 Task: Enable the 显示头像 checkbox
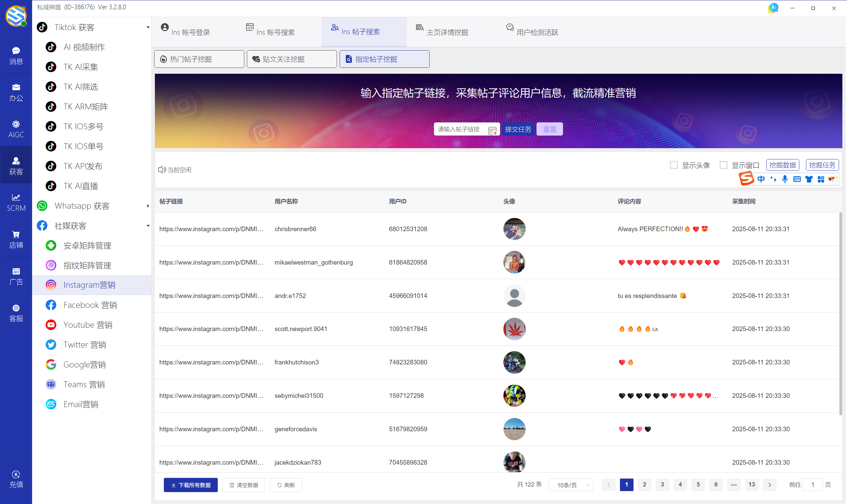[x=674, y=165]
